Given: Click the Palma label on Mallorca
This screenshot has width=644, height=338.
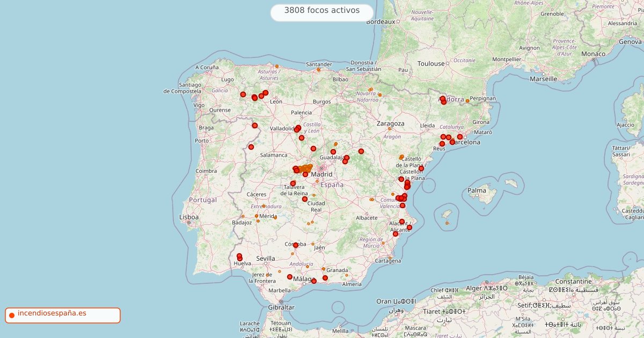Looking at the screenshot, I should (477, 190).
